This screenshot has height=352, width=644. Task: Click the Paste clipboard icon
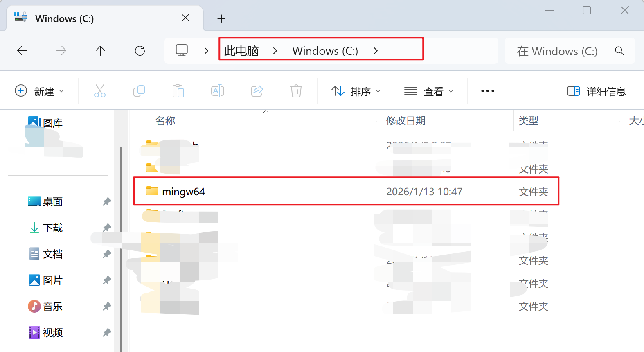[x=178, y=91]
